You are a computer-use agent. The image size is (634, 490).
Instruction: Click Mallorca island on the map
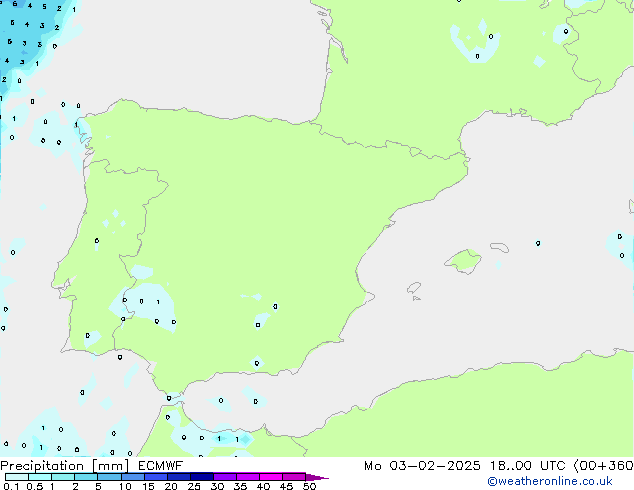(463, 262)
